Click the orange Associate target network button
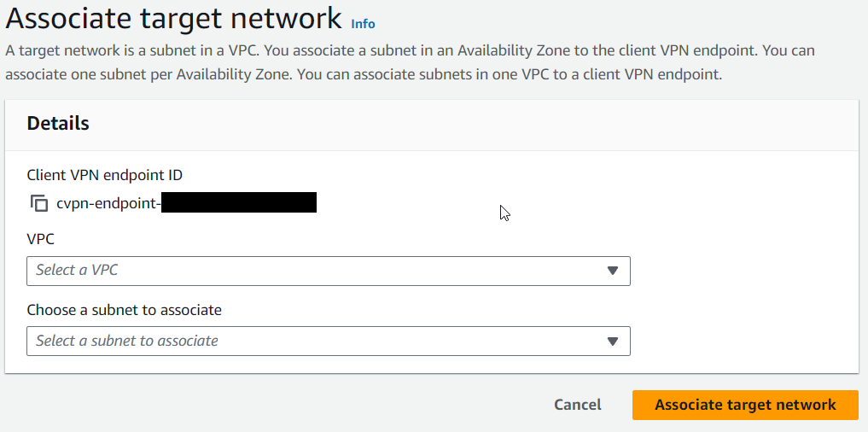The height and width of the screenshot is (432, 868). point(745,405)
